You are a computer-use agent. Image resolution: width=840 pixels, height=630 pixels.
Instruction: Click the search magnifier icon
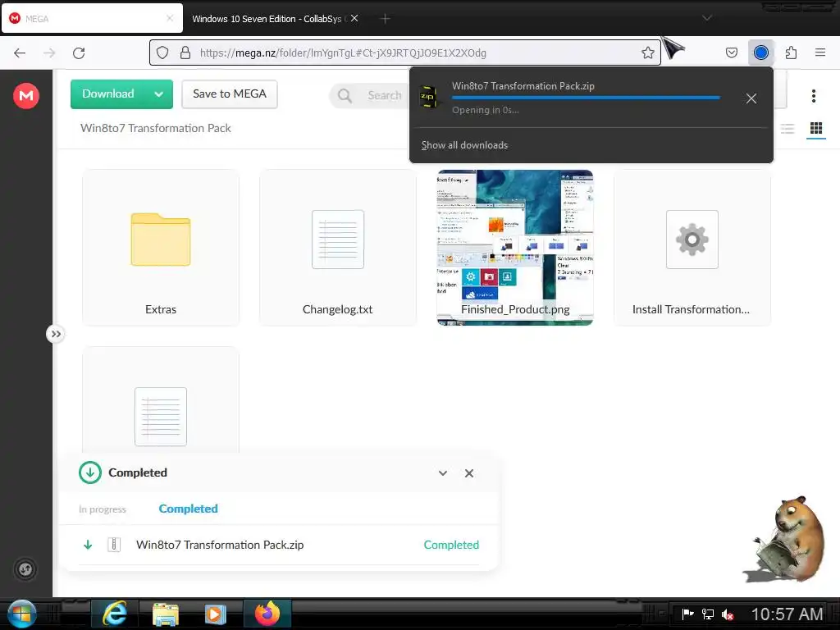(345, 96)
